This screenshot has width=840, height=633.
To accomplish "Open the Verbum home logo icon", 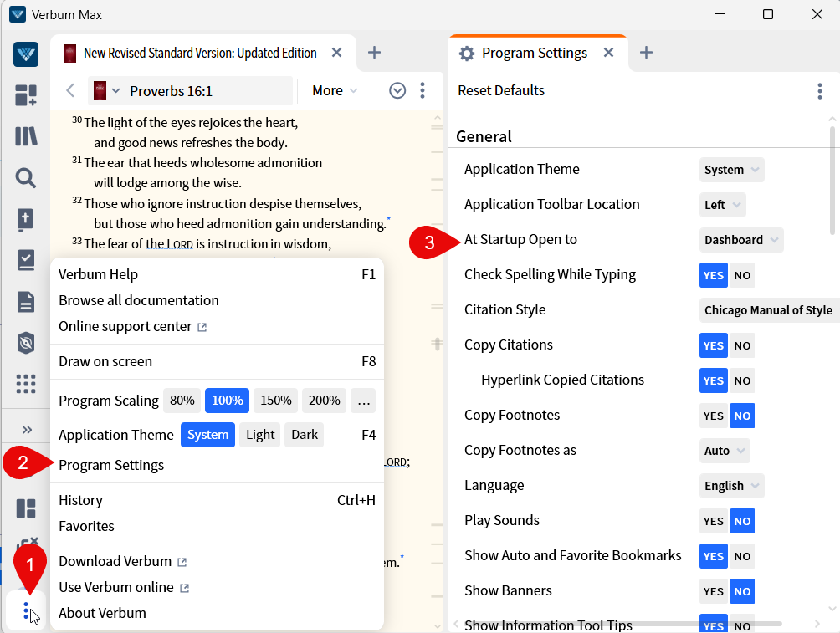I will point(26,54).
